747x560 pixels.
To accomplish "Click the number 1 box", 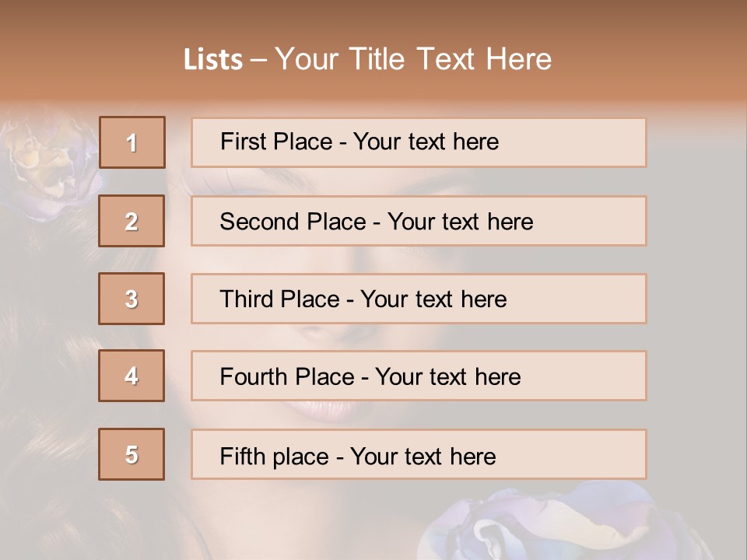I will click(x=132, y=142).
